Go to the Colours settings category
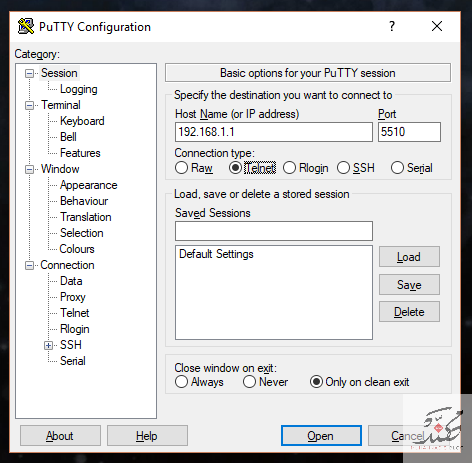The width and height of the screenshot is (472, 463). 77,249
